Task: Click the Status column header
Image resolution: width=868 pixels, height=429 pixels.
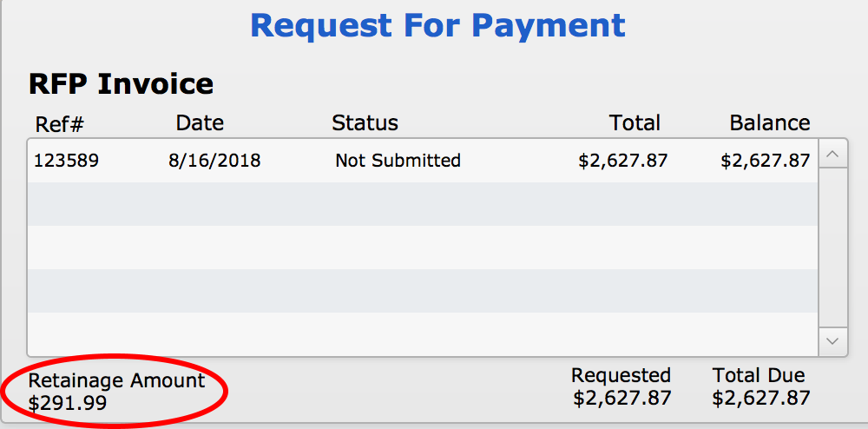Action: (x=365, y=123)
